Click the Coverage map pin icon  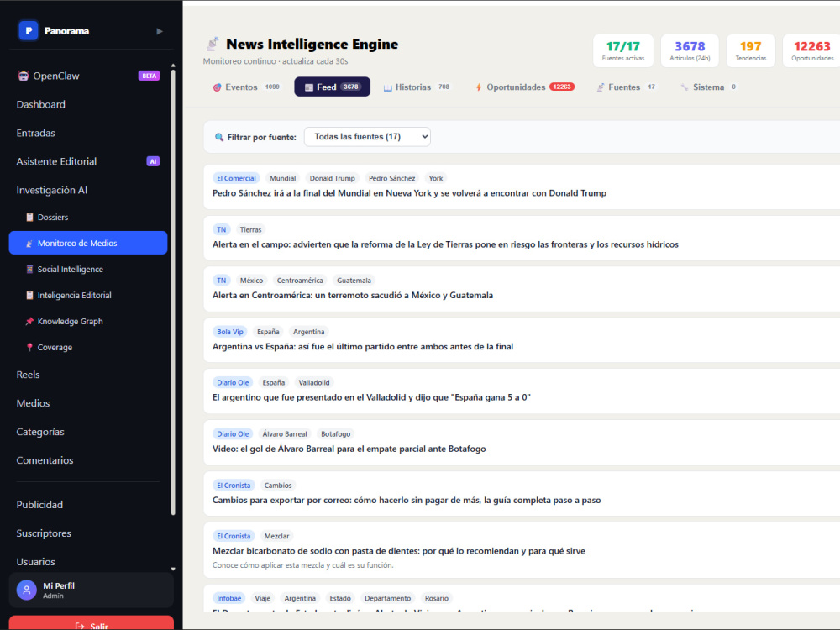point(29,347)
